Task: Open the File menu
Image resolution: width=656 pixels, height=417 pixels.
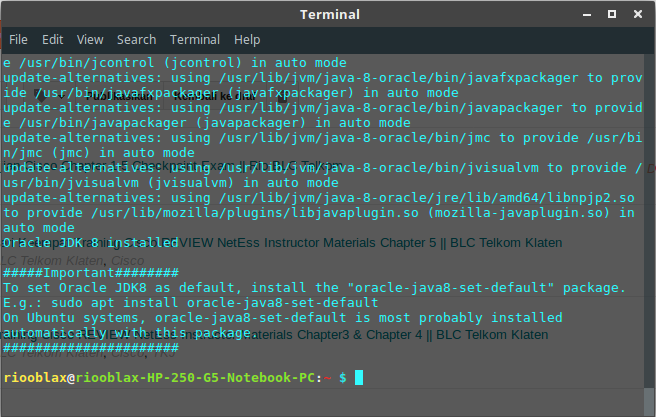Action: coord(18,40)
